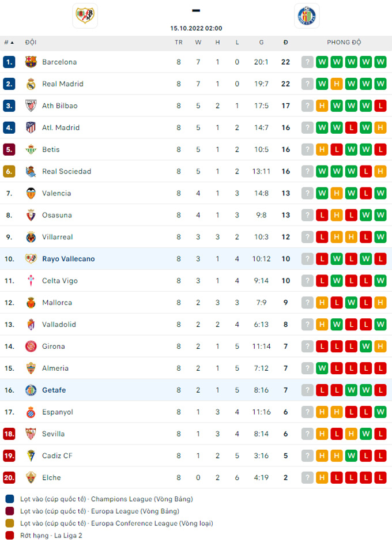The image size is (392, 542).
Task: Sort standings by the G goals column
Action: [261, 43]
